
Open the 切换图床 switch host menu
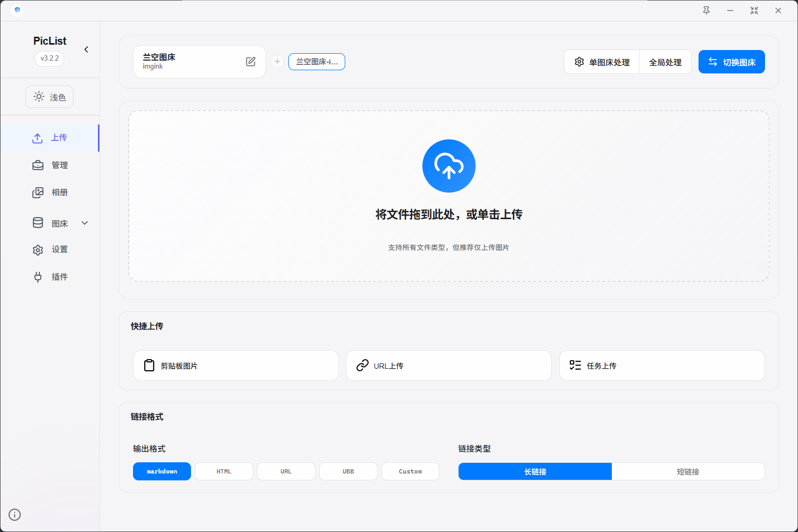731,62
